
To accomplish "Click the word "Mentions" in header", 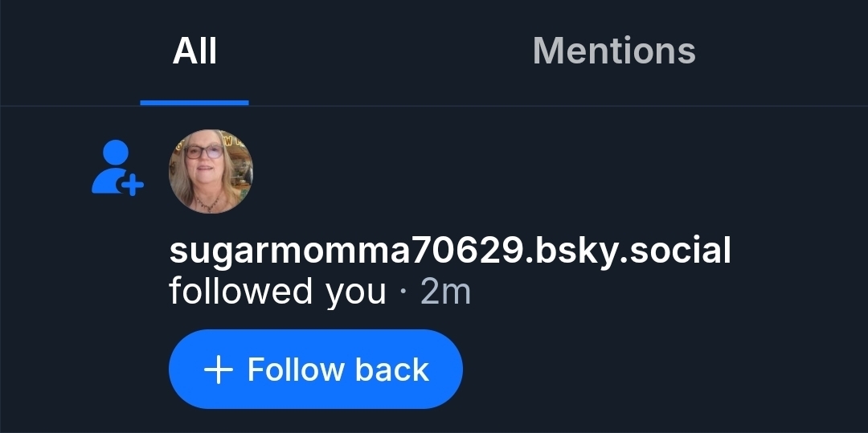I will 614,51.
